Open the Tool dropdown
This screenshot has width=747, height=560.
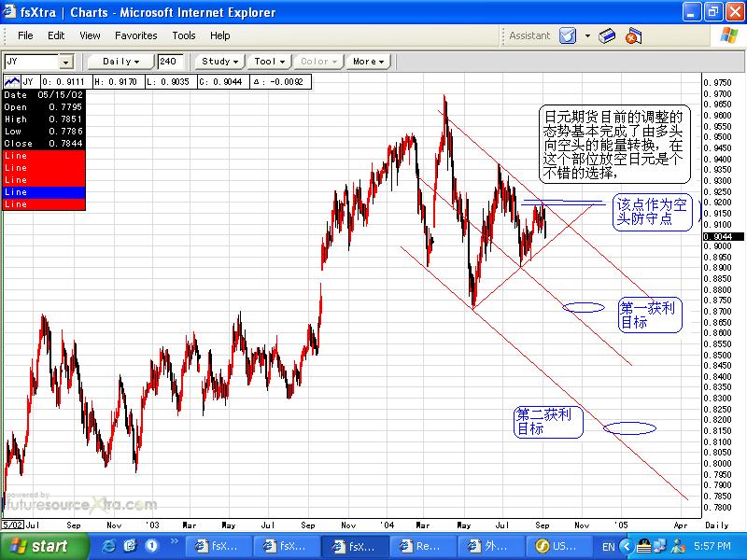pos(269,62)
